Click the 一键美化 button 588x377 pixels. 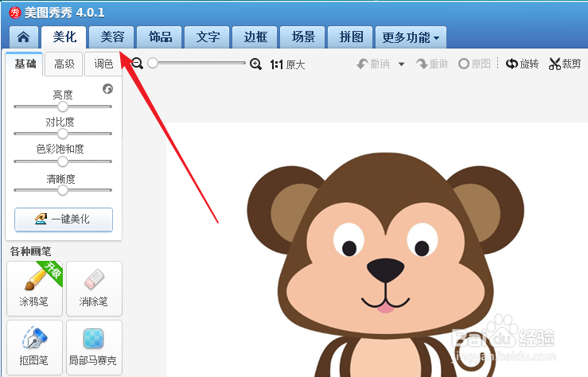click(64, 220)
